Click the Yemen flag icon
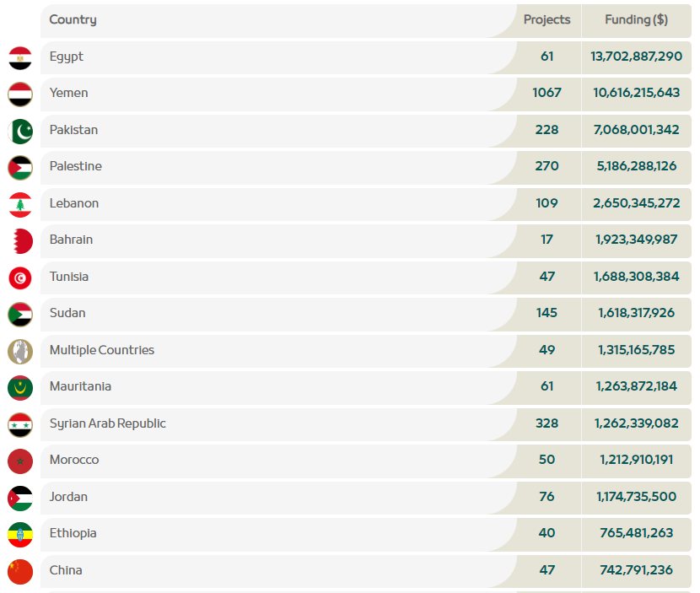Image resolution: width=700 pixels, height=593 pixels. [20, 94]
